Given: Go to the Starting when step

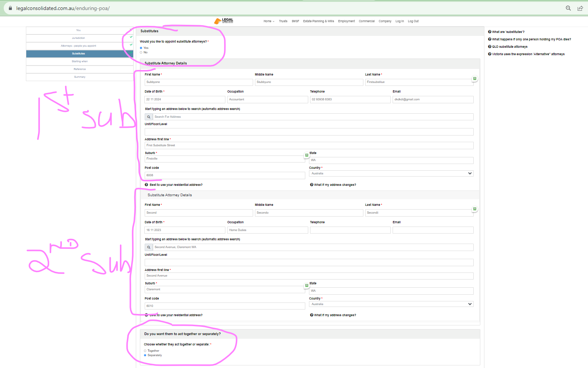Looking at the screenshot, I should pyautogui.click(x=80, y=61).
